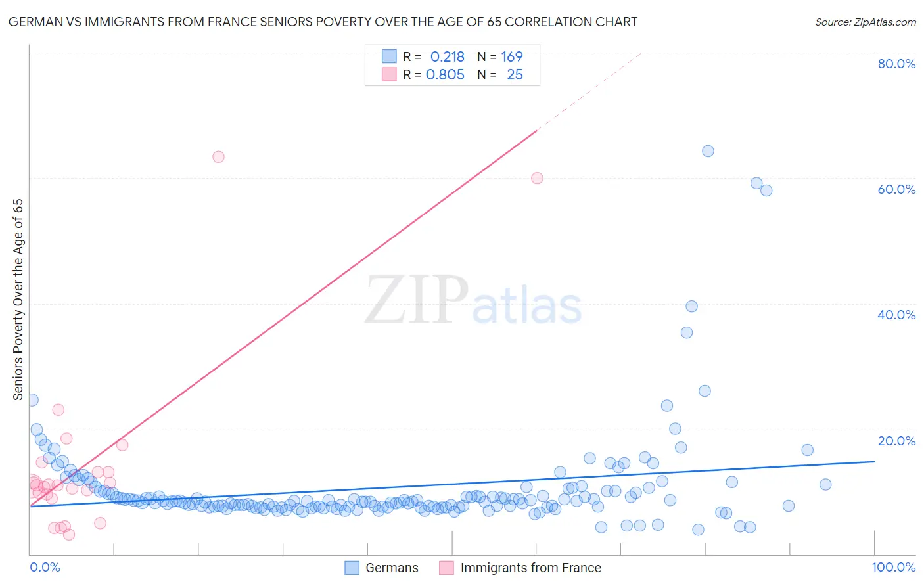Image resolution: width=924 pixels, height=586 pixels.
Task: Click the 0.0% x-axis label
Action: [x=45, y=567]
